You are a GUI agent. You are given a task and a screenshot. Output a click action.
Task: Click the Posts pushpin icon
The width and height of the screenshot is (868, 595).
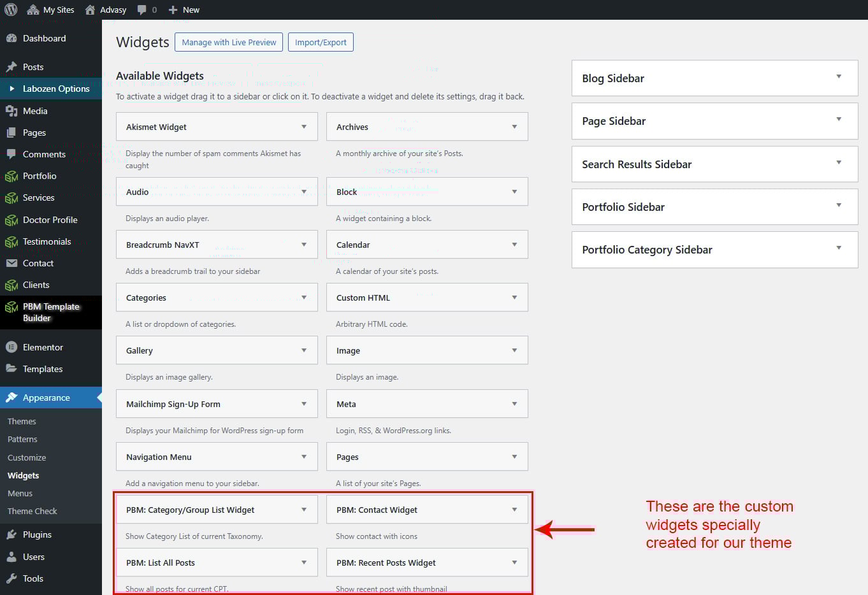tap(11, 67)
